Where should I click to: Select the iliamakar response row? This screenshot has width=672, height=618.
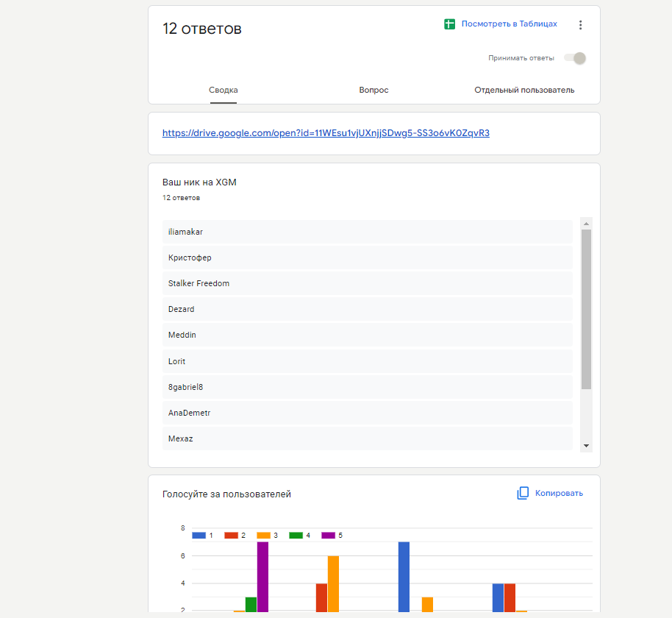367,232
